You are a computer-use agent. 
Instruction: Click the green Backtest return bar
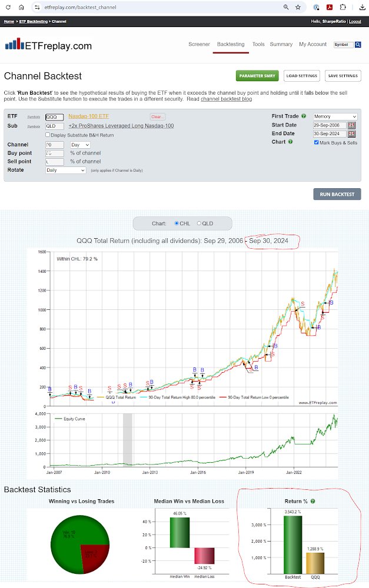293,545
